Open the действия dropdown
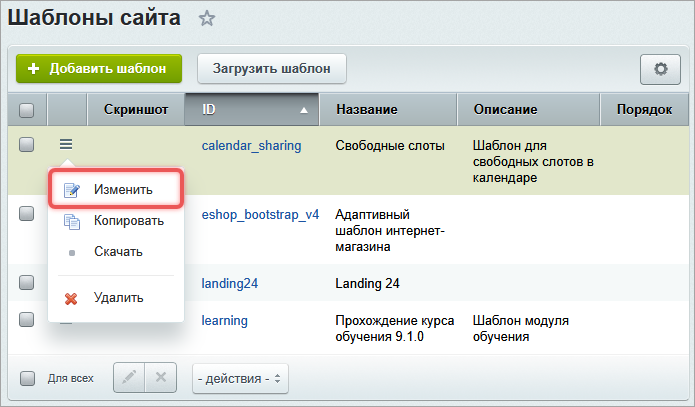 click(240, 379)
